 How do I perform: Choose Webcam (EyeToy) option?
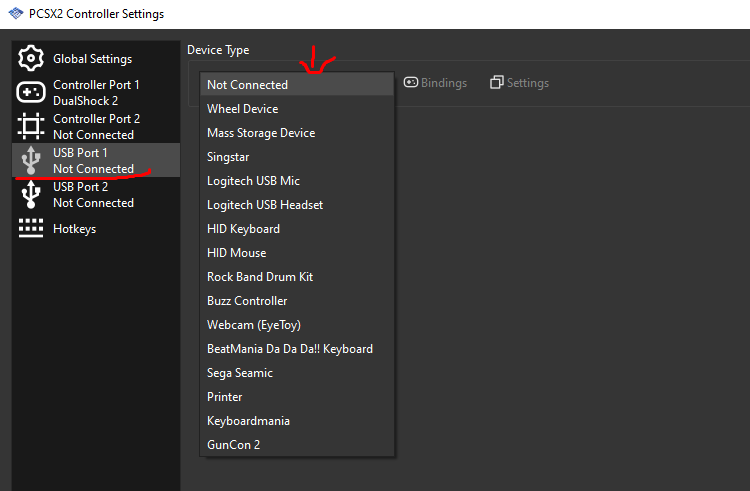pos(297,325)
